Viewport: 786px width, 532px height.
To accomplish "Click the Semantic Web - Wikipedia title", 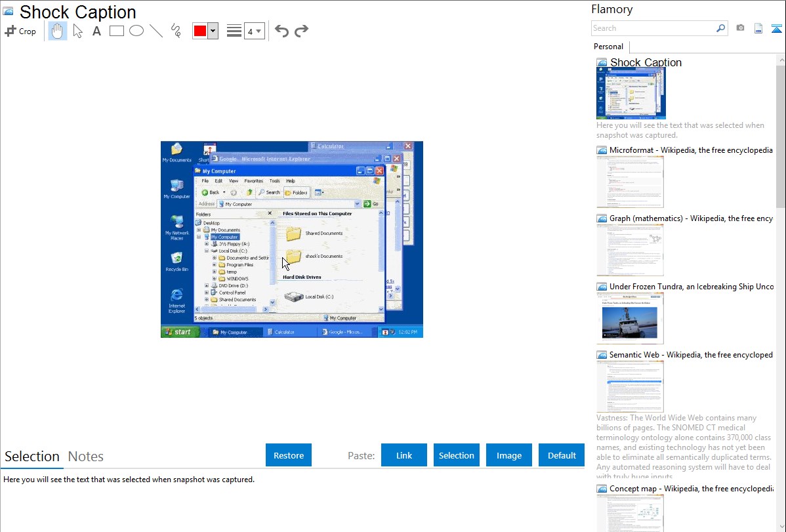I will point(691,354).
